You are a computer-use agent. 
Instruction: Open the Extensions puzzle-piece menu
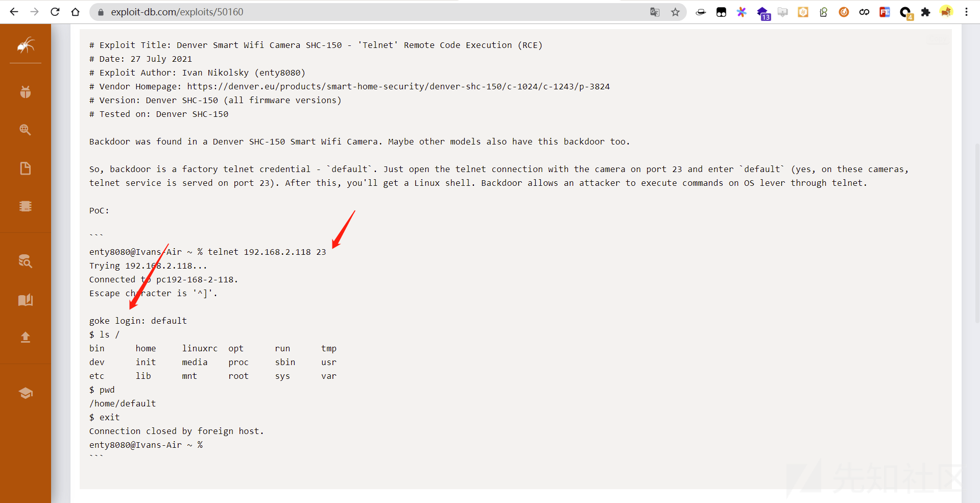(x=925, y=12)
